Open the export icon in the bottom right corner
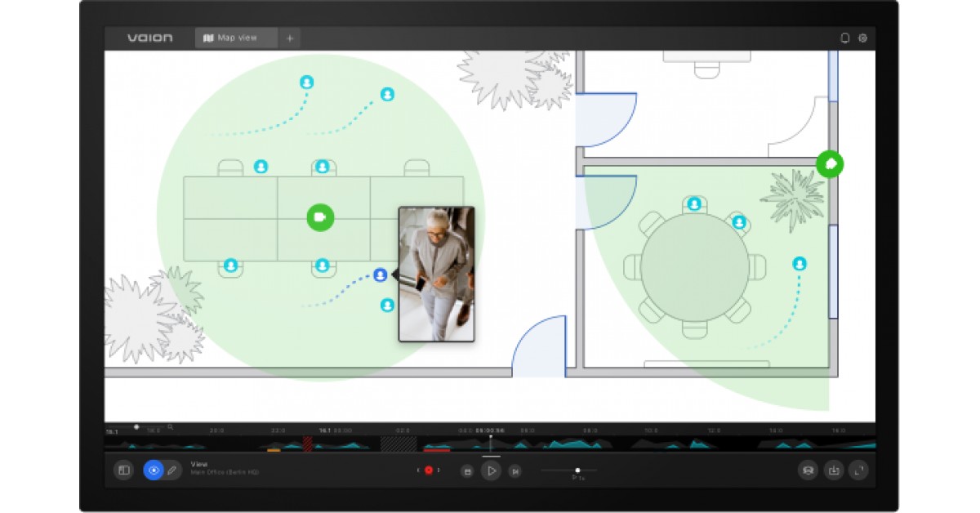Viewport: 980px width, 513px height. coord(831,471)
